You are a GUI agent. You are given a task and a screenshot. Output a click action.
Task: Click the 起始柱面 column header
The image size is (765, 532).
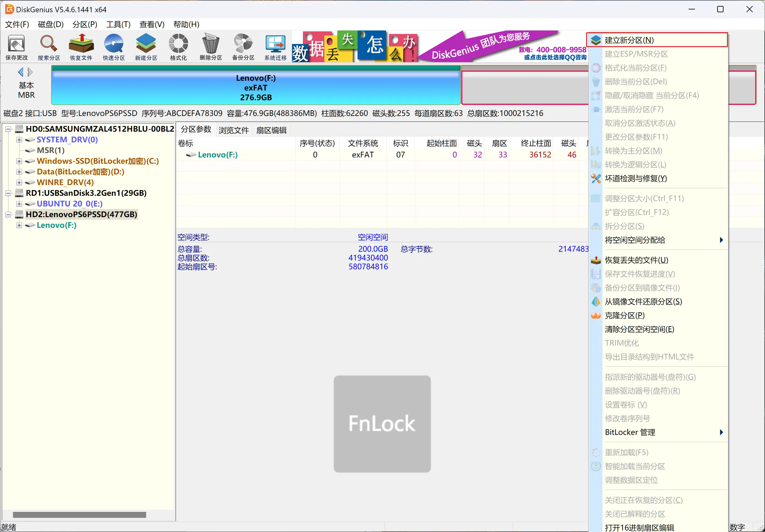tap(437, 143)
